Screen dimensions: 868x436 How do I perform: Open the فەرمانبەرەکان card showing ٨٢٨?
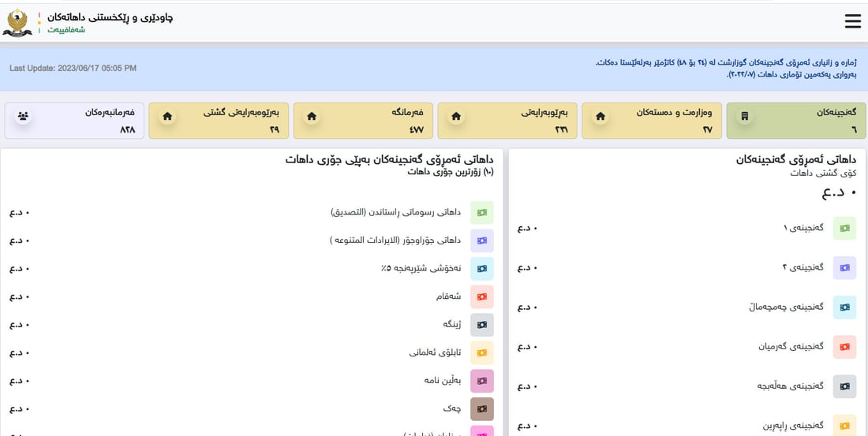(x=74, y=121)
